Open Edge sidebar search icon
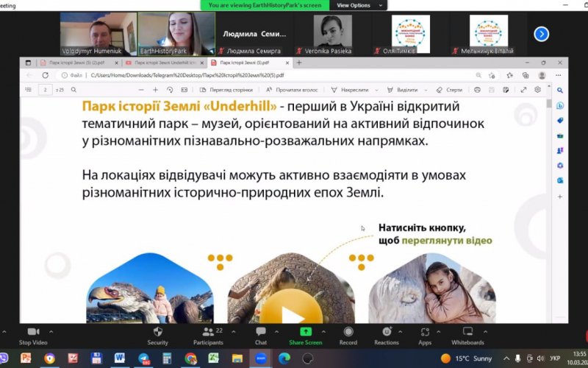Viewport: 588px width, 368px height. 559,91
